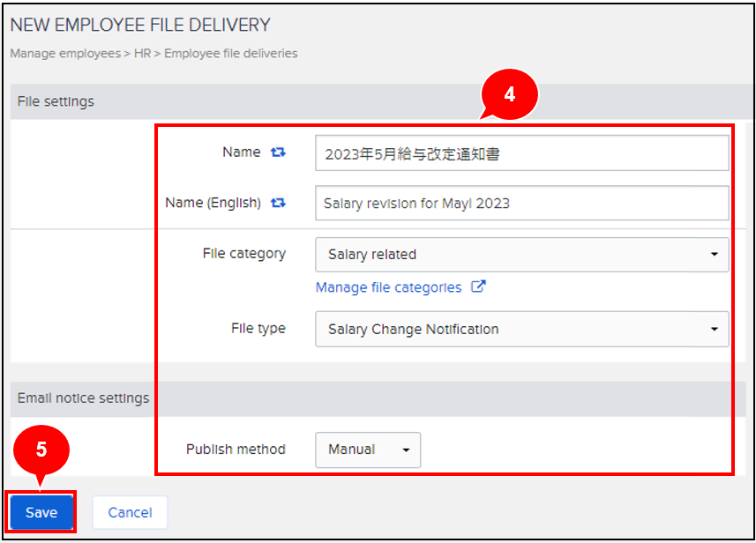Save the new employee file delivery
The width and height of the screenshot is (756, 543).
click(41, 512)
